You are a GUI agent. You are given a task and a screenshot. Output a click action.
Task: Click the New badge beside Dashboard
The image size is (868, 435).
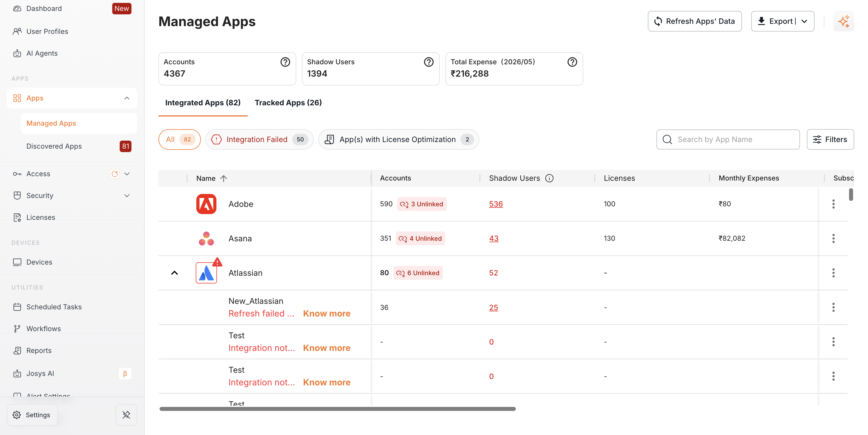click(122, 8)
